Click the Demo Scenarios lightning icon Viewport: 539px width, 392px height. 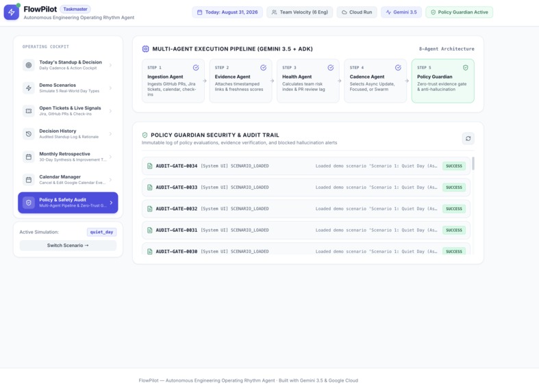tap(29, 88)
